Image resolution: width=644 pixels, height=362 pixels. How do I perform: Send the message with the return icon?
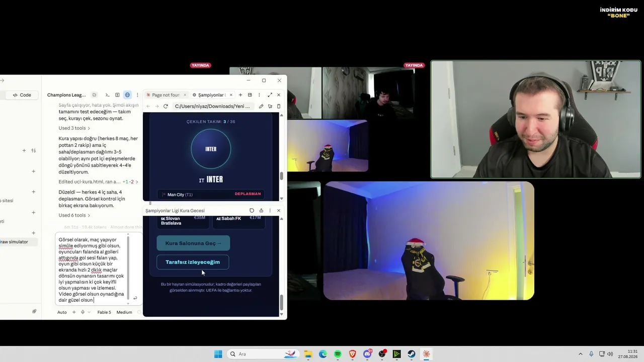coord(135,298)
